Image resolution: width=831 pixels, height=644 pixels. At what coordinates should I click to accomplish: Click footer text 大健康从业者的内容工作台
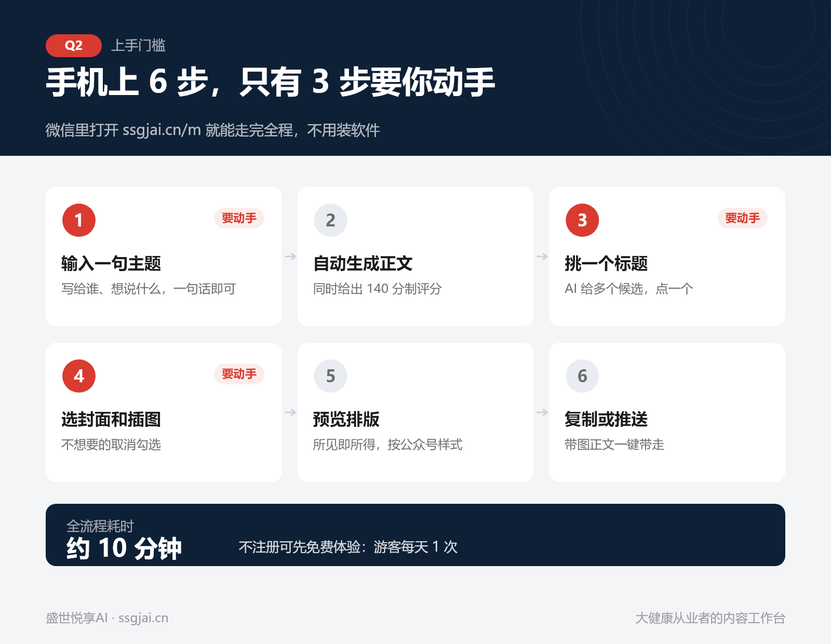tap(710, 618)
